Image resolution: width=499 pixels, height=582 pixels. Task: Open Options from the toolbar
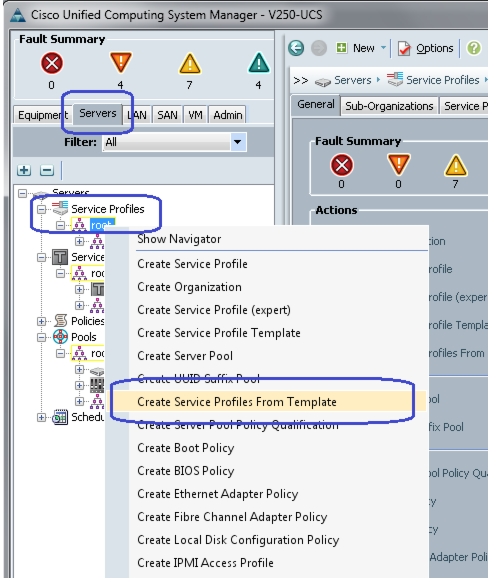(x=425, y=48)
